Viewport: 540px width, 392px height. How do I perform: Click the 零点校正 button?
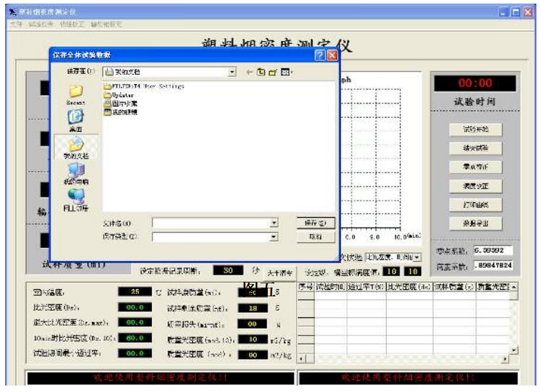(476, 167)
